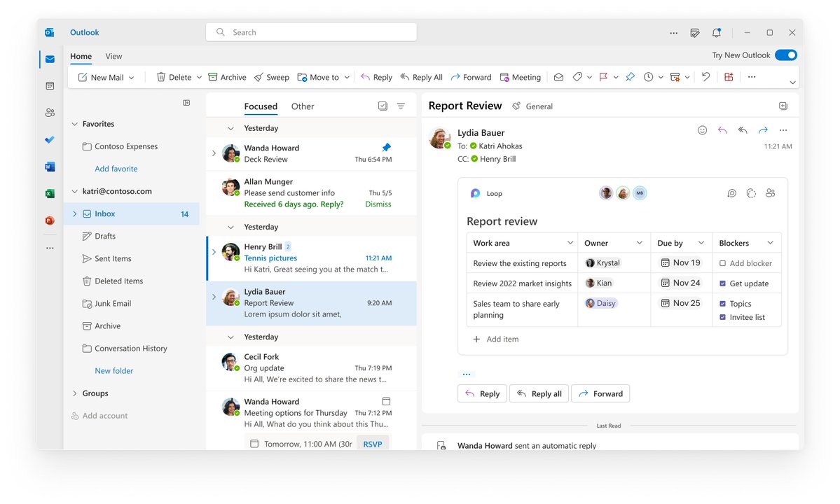Open the People icon in sidebar
Image resolution: width=840 pixels, height=504 pixels.
click(x=50, y=113)
